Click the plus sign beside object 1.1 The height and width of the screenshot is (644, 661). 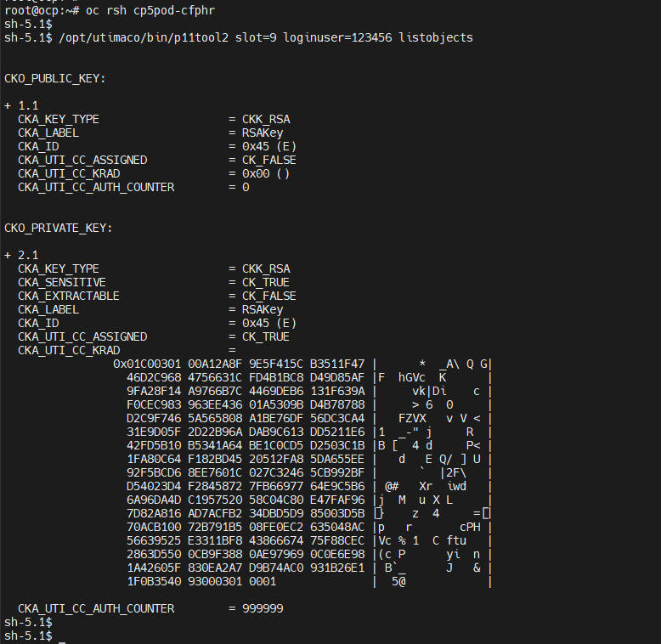point(8,105)
